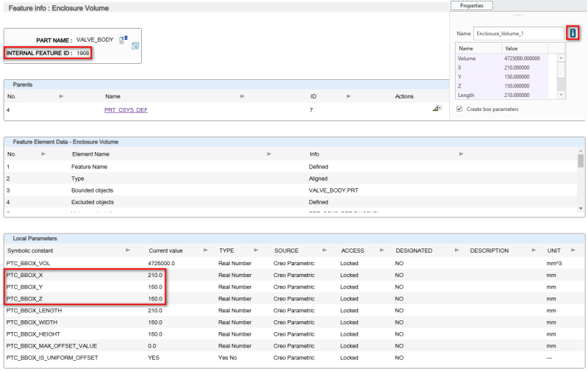
Task: Click the model info icon next to VALVE_BODY
Action: [x=124, y=39]
